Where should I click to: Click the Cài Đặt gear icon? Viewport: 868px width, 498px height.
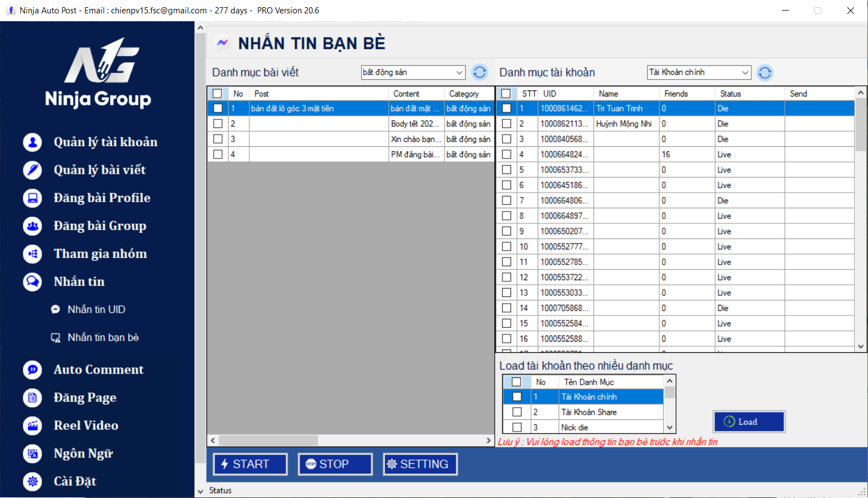click(32, 481)
